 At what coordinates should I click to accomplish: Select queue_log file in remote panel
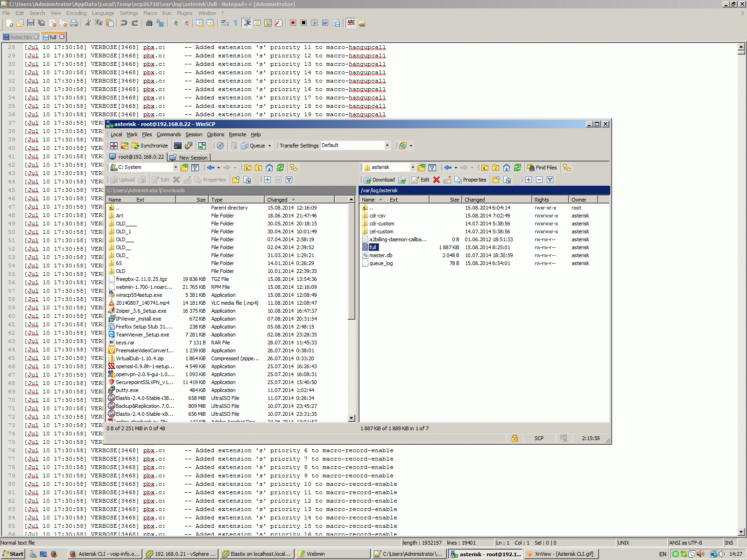(x=381, y=263)
